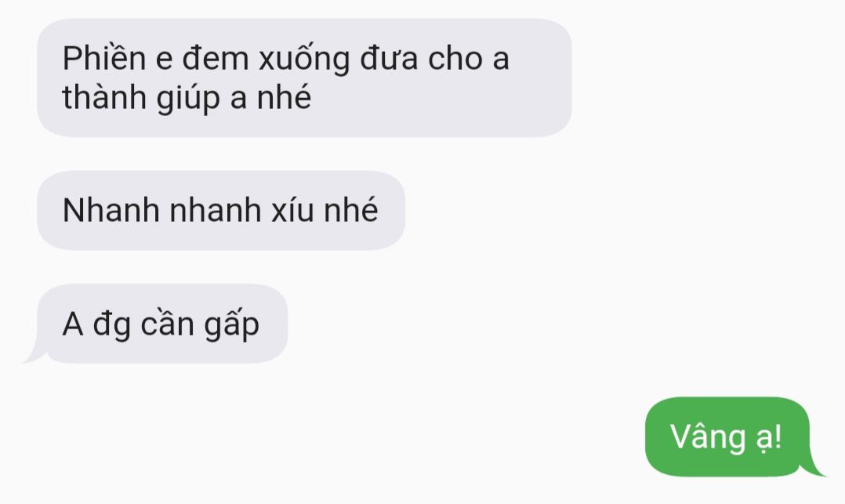Tap the word "xuống" in the top bubble
845x504 pixels.
point(304,60)
